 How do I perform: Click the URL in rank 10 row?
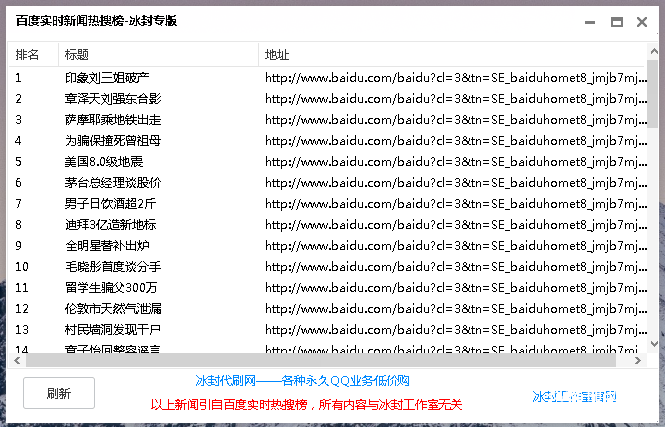click(x=456, y=266)
